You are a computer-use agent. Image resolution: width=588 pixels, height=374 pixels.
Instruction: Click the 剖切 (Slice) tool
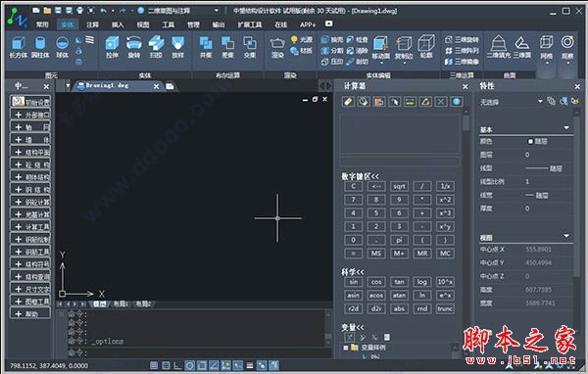[x=357, y=62]
